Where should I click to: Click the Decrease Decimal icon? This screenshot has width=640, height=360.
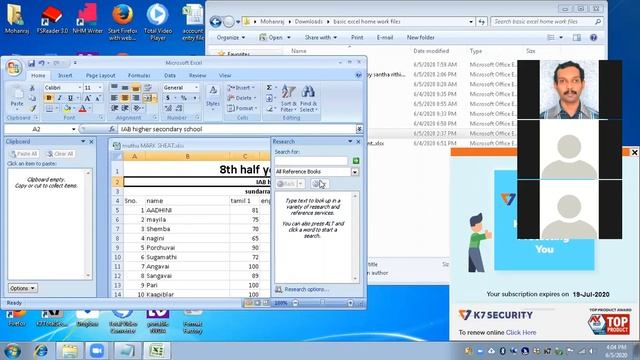click(x=179, y=108)
